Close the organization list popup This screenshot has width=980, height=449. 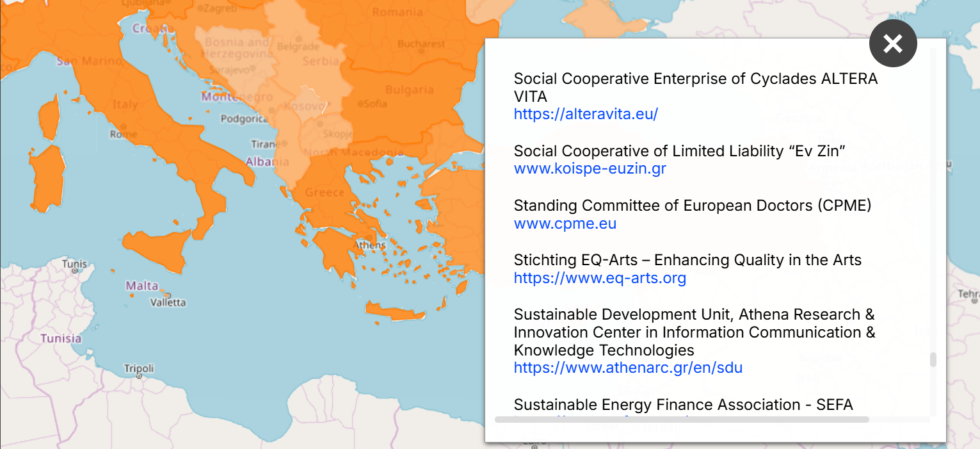pyautogui.click(x=893, y=44)
